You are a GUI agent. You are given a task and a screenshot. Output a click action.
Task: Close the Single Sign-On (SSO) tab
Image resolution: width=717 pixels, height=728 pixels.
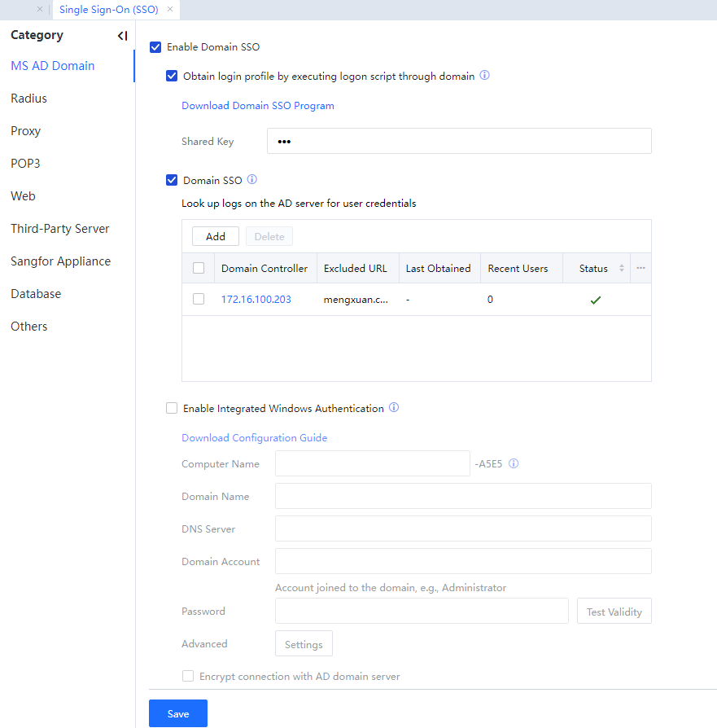(x=170, y=10)
